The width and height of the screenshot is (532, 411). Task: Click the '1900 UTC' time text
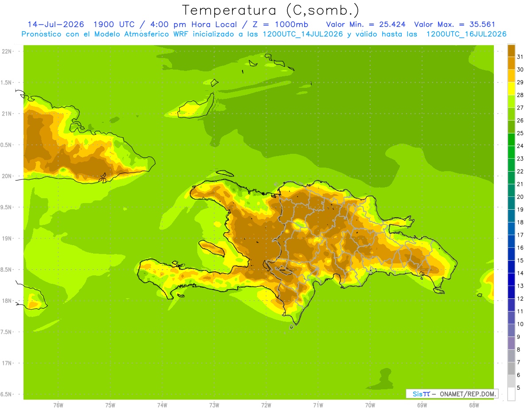click(115, 24)
